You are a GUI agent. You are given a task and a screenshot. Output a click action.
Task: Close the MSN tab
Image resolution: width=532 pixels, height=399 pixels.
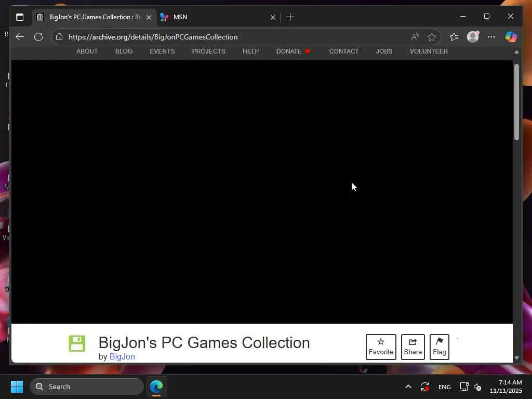pyautogui.click(x=273, y=17)
